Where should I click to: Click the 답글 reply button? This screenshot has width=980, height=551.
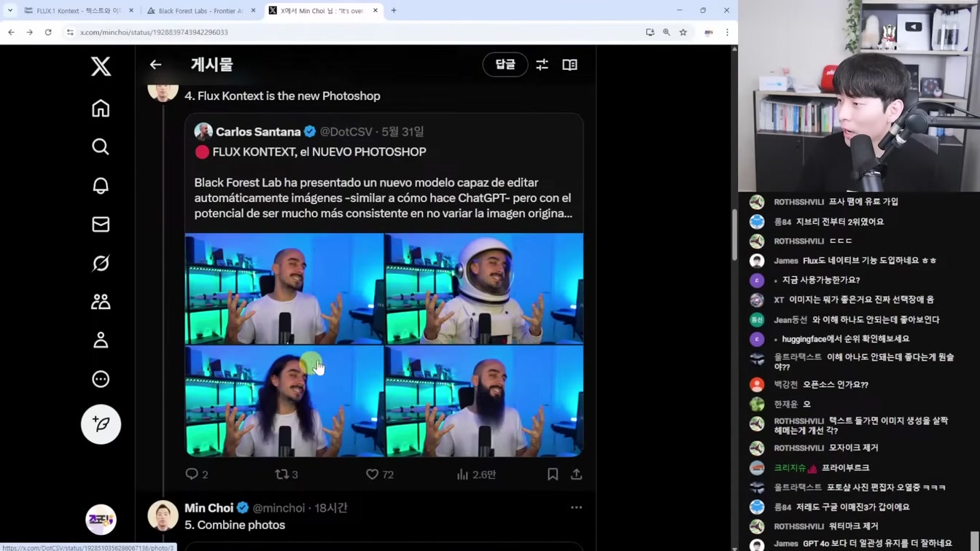point(505,65)
